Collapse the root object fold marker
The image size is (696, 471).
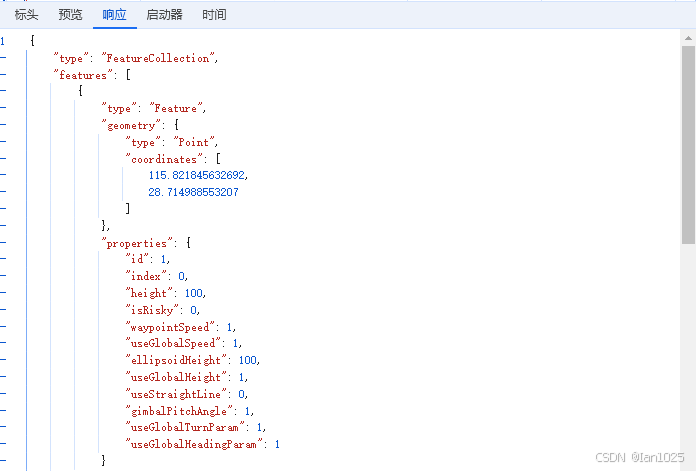click(x=3, y=58)
